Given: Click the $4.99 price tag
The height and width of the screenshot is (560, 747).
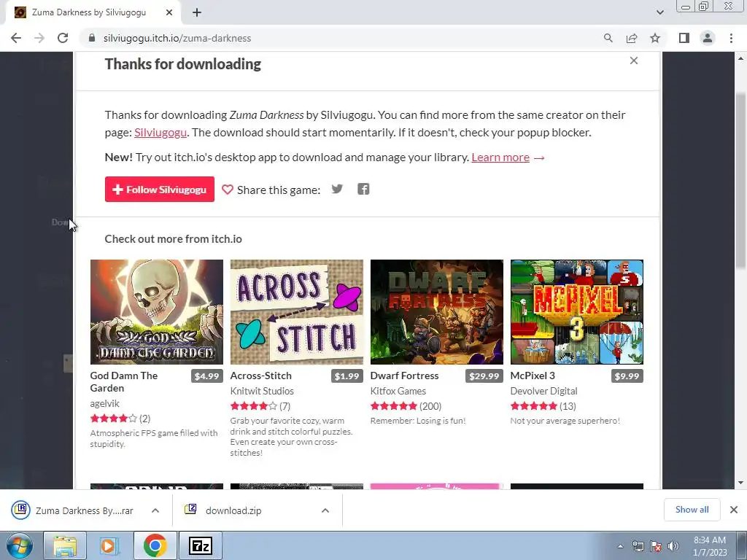Looking at the screenshot, I should (206, 376).
